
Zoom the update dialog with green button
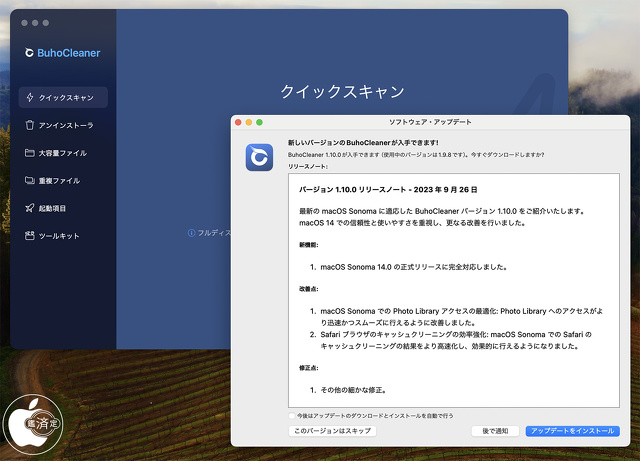coord(259,122)
